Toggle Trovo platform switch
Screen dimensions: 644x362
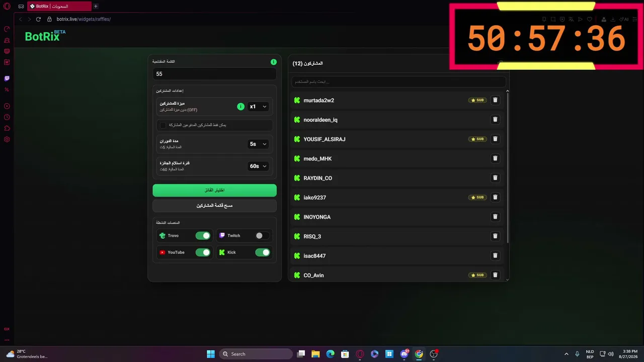(x=203, y=236)
